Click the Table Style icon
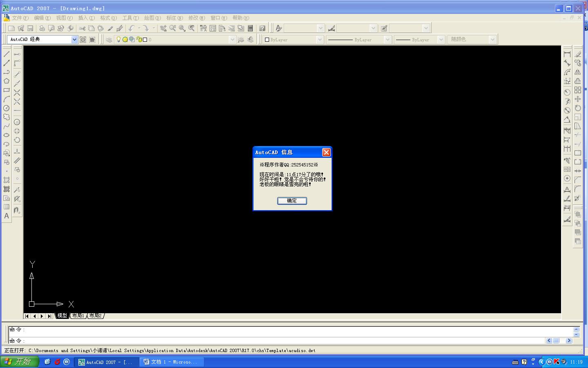This screenshot has height=368, width=588. (x=384, y=28)
